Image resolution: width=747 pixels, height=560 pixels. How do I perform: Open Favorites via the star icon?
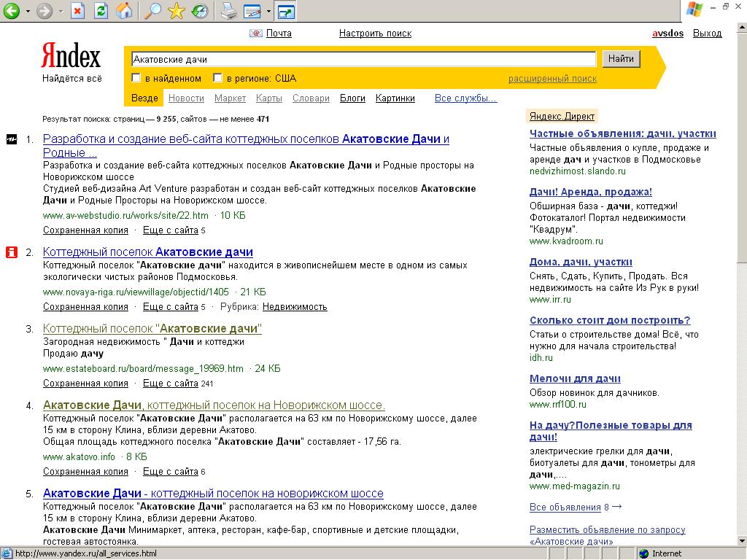(176, 11)
